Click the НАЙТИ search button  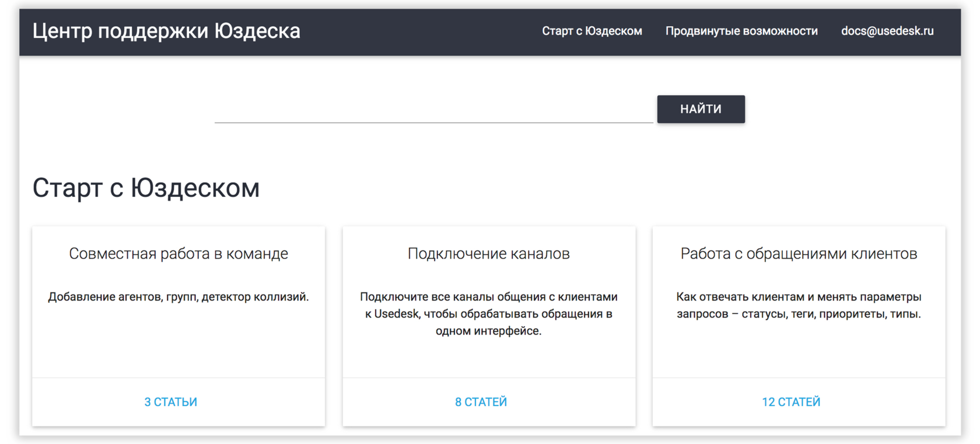click(x=701, y=109)
